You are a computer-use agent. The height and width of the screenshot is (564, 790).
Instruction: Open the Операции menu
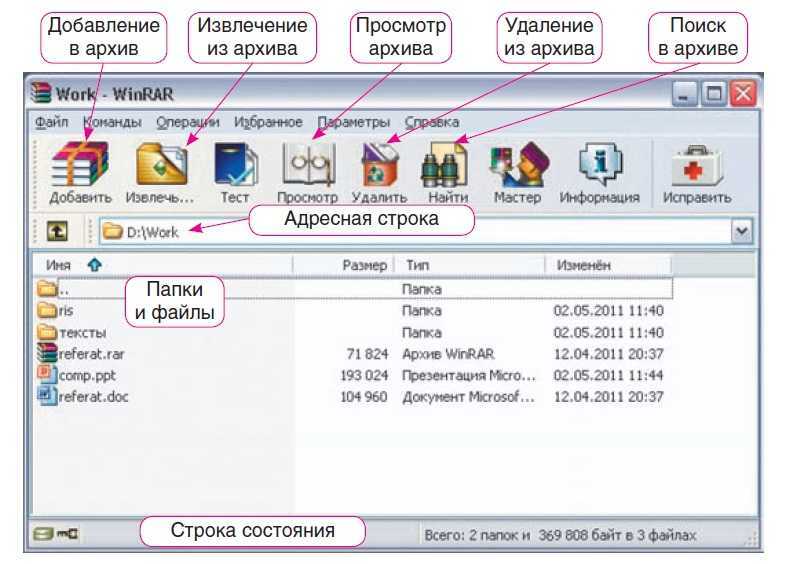click(187, 122)
